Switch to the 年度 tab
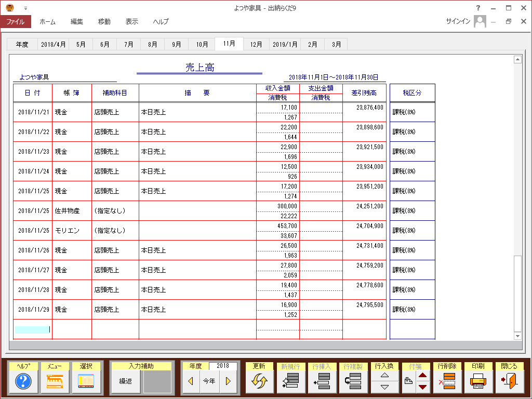 click(22, 45)
